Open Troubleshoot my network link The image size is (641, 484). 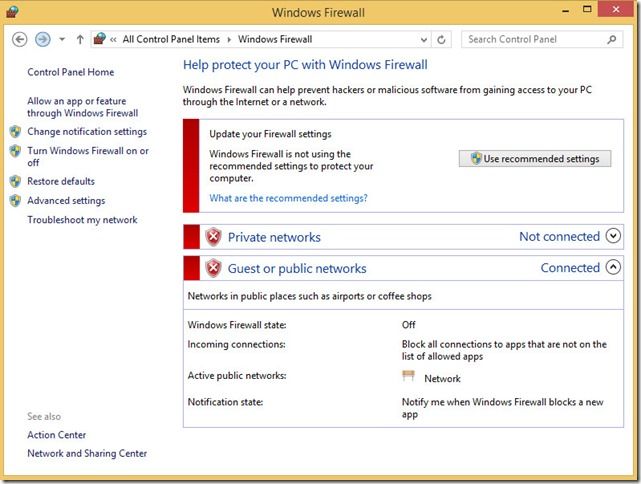[82, 220]
